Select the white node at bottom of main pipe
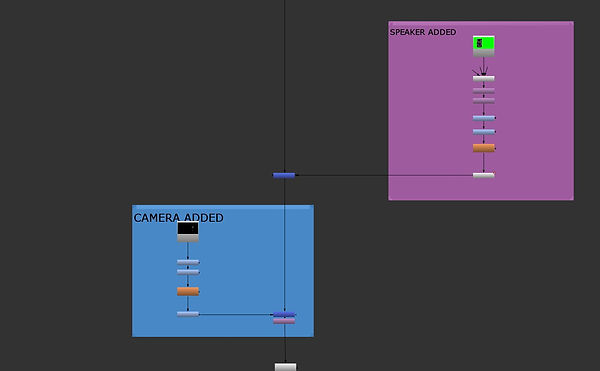This screenshot has height=371, width=600. coord(285,367)
